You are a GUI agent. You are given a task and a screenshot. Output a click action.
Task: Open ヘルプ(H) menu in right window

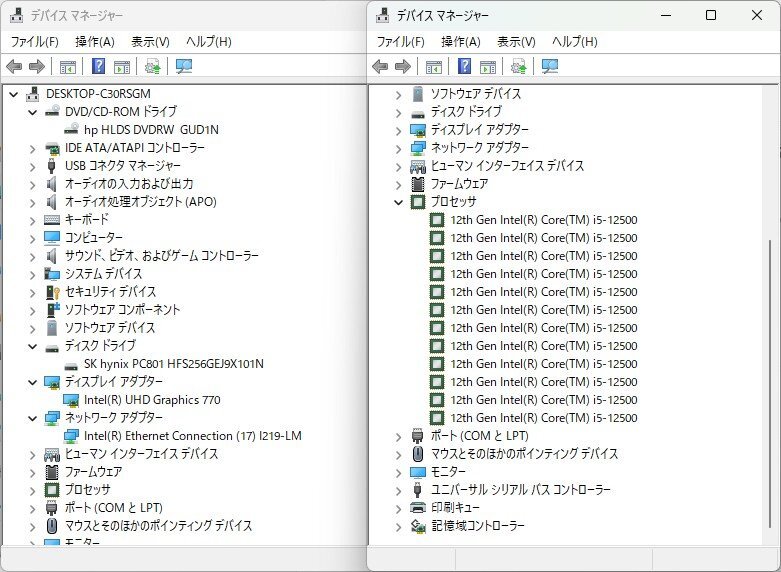[574, 41]
